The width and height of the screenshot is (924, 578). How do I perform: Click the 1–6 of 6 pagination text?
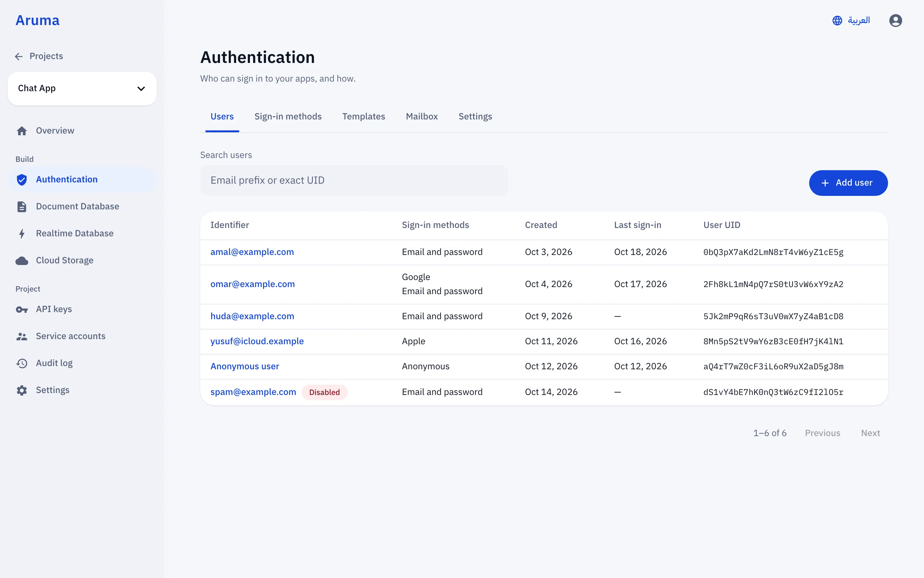click(769, 433)
